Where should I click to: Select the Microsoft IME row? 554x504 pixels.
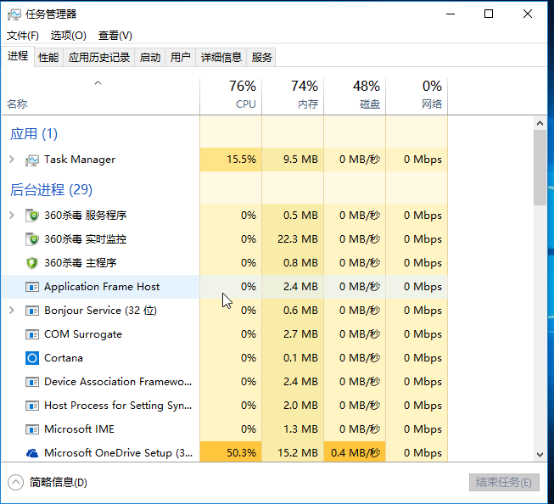[x=225, y=429]
